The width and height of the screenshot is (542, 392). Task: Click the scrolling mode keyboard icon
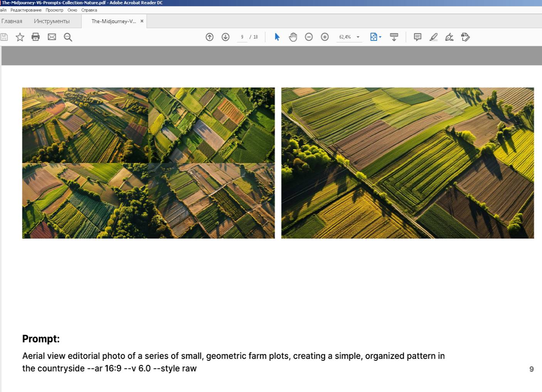click(394, 37)
